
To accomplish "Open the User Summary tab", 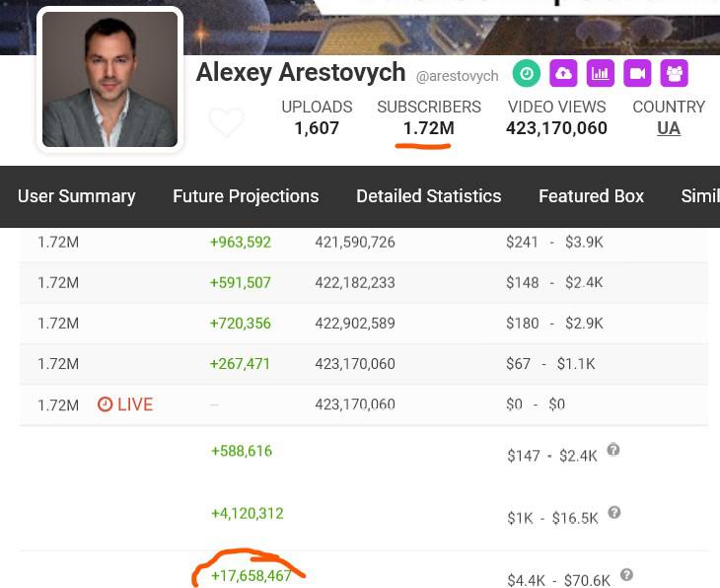I will pyautogui.click(x=77, y=196).
